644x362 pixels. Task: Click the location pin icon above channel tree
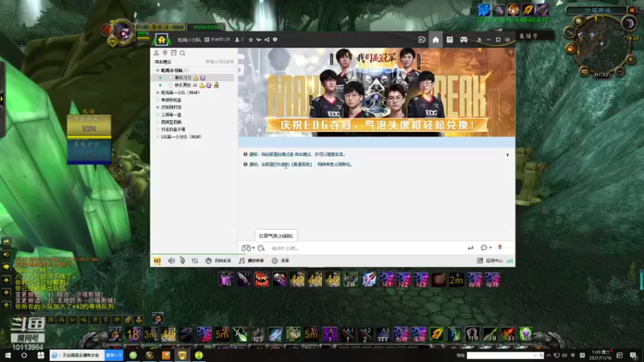point(165,53)
